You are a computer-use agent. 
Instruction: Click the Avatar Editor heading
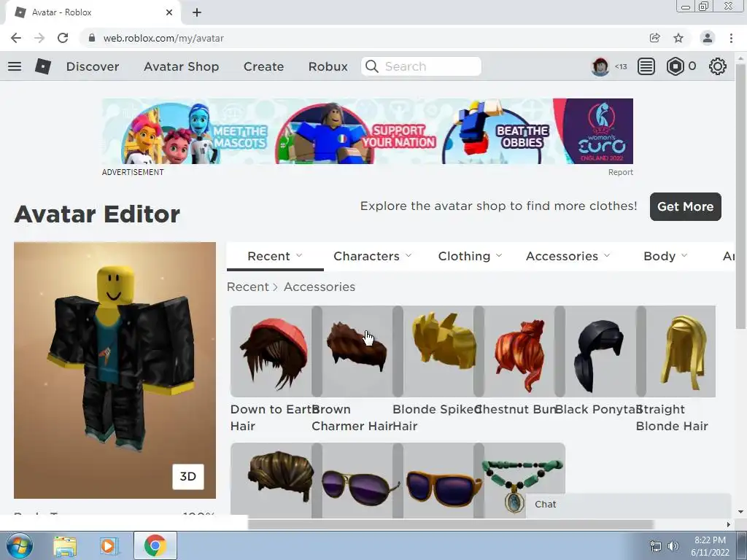pyautogui.click(x=97, y=214)
